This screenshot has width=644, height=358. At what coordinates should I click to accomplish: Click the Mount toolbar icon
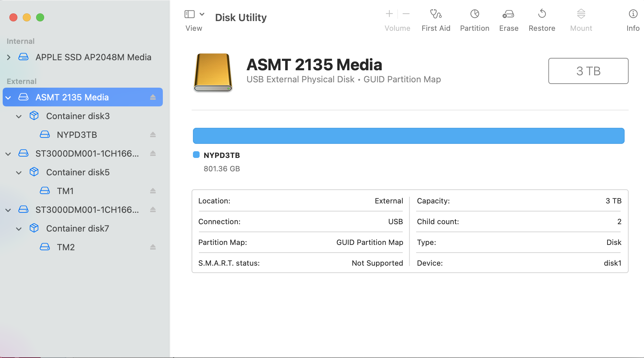(581, 14)
